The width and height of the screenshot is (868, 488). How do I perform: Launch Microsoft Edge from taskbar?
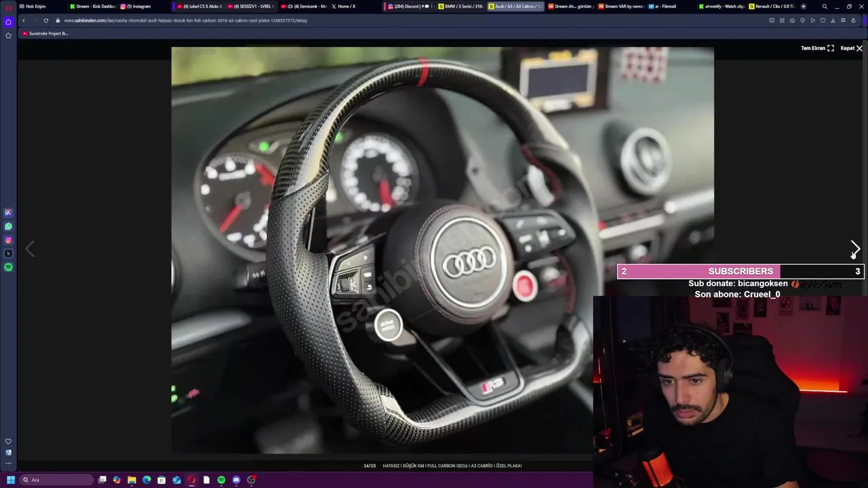(146, 480)
